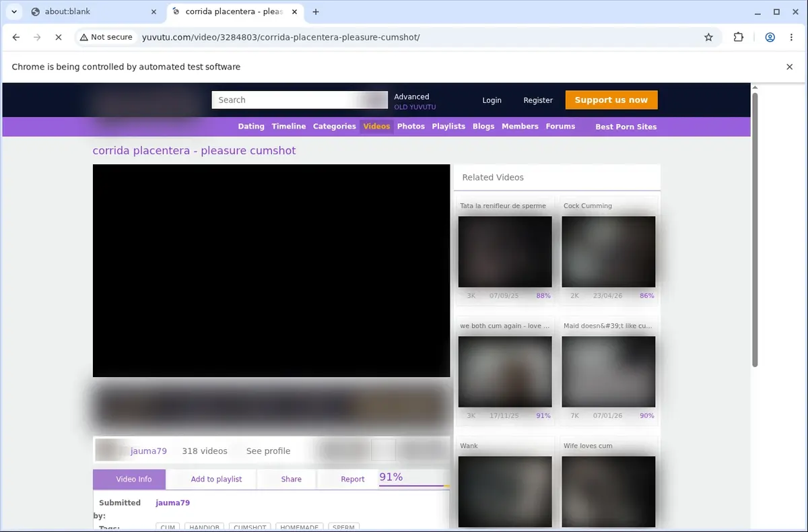The width and height of the screenshot is (808, 532).
Task: Open the Playlists menu item
Action: pos(448,127)
